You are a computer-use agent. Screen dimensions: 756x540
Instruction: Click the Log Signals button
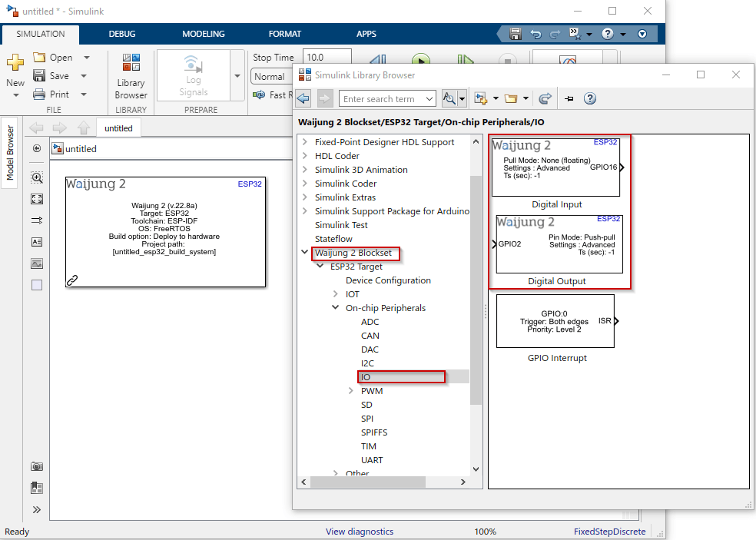[x=194, y=76]
